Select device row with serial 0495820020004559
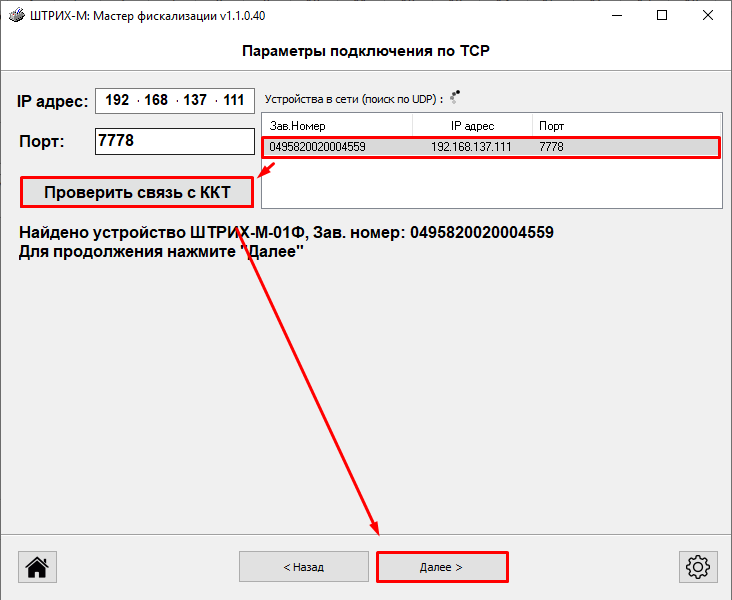The image size is (732, 600). click(317, 147)
